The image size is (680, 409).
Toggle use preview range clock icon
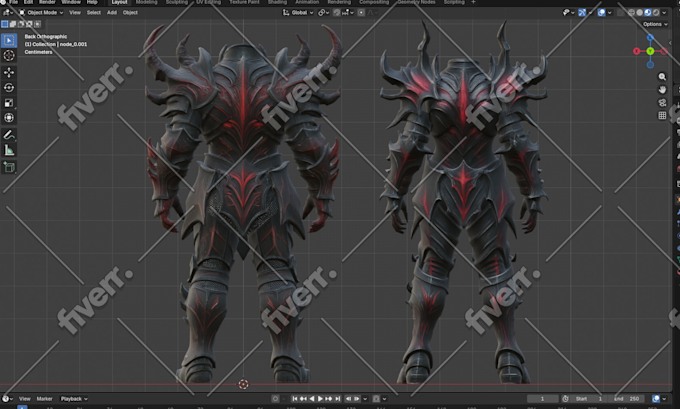tap(565, 399)
